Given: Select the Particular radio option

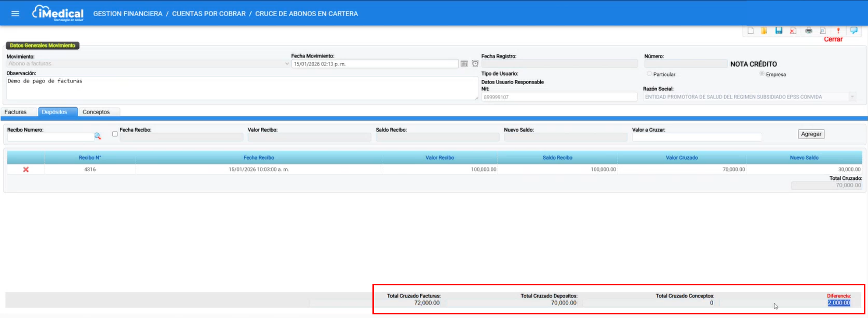Looking at the screenshot, I should pos(649,74).
